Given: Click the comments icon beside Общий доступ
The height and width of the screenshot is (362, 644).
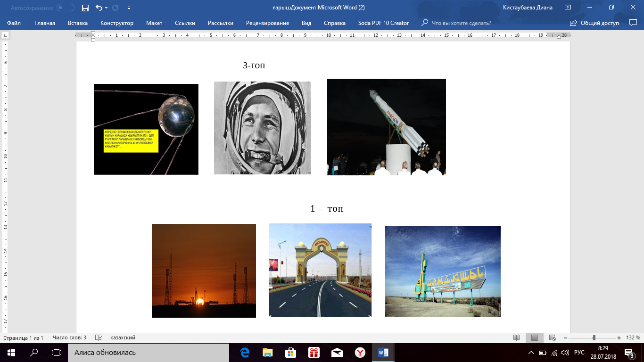Looking at the screenshot, I should (633, 23).
